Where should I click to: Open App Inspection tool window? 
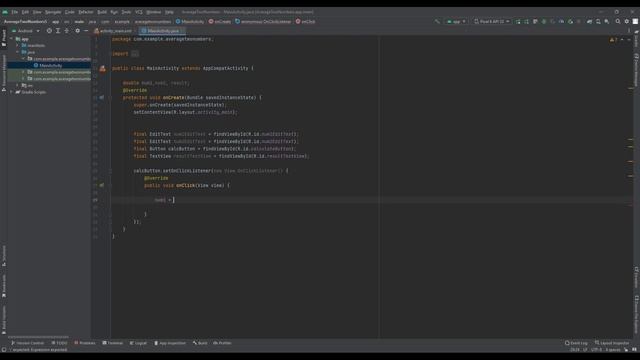click(170, 343)
